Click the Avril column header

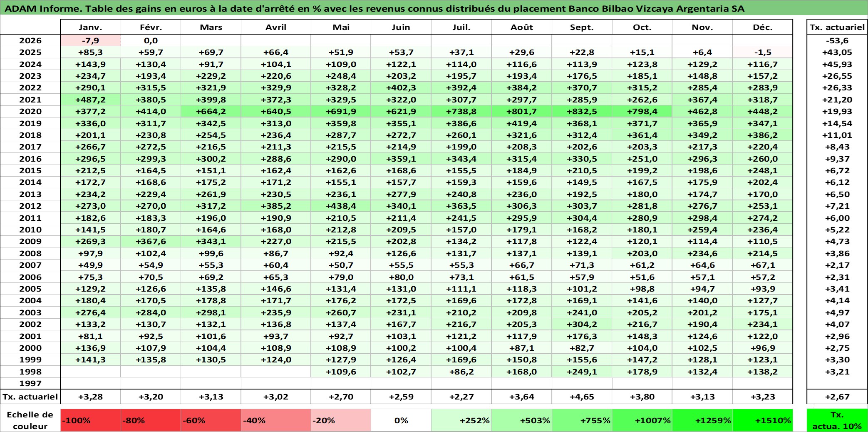276,27
